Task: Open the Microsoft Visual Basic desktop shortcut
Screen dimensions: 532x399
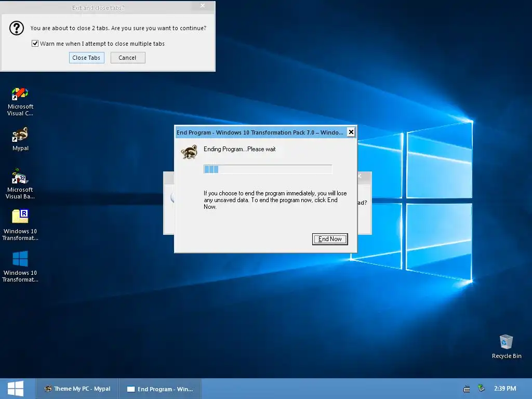Action: pos(20,184)
